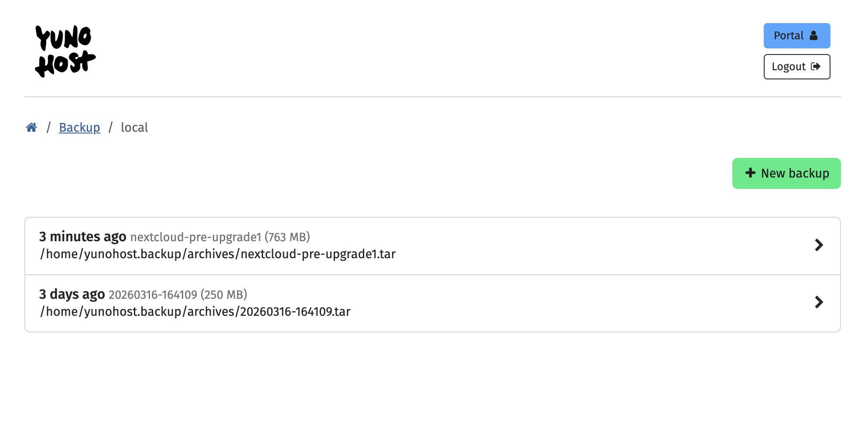Open the Backup breadcrumb link

tap(79, 127)
